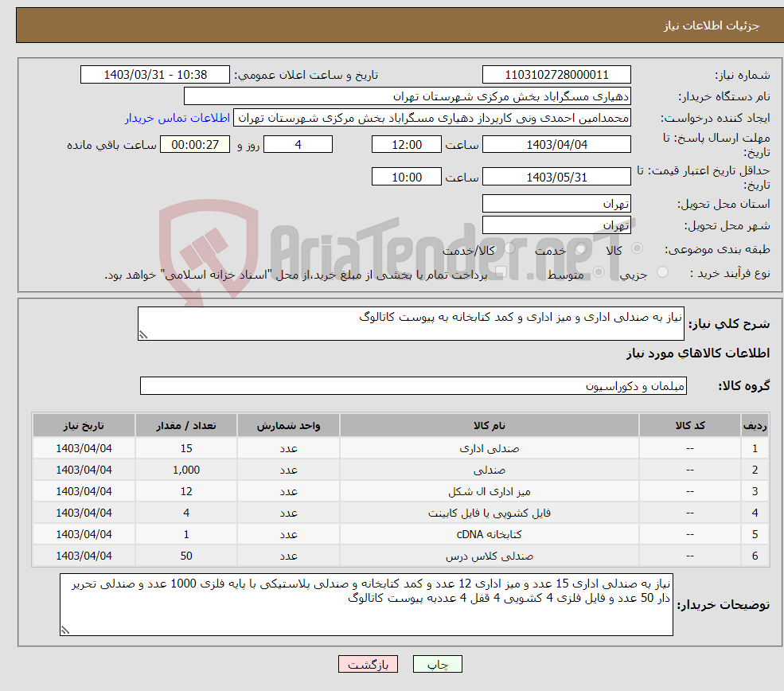Click the price validity time 10:00 field

(407, 177)
